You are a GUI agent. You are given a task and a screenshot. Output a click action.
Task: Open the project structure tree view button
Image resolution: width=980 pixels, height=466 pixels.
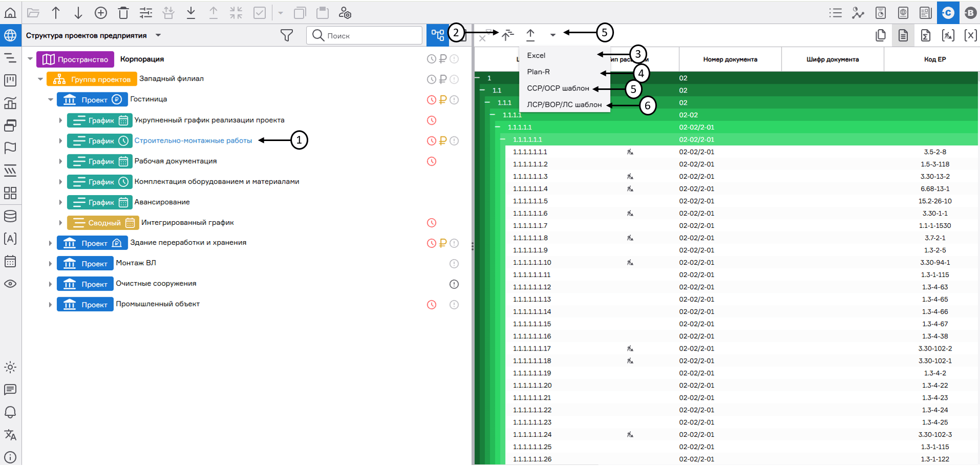click(x=438, y=35)
